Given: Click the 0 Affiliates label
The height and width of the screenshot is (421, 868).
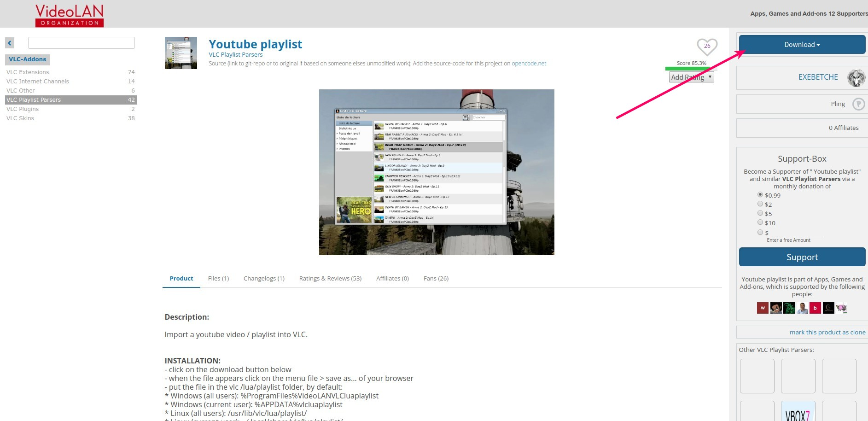Looking at the screenshot, I should [844, 128].
